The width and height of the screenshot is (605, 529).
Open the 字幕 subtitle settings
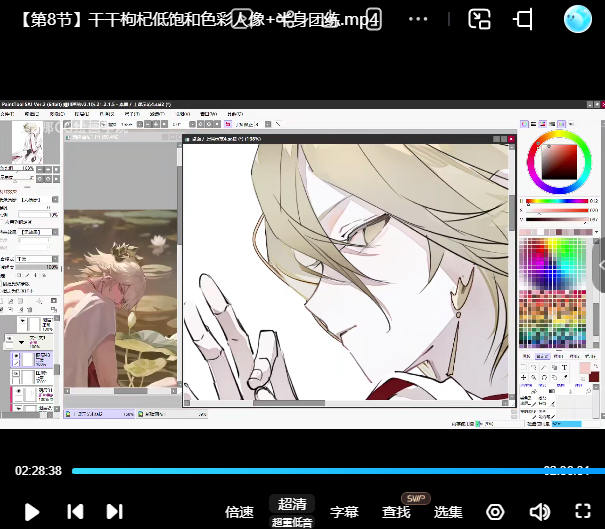pyautogui.click(x=344, y=512)
